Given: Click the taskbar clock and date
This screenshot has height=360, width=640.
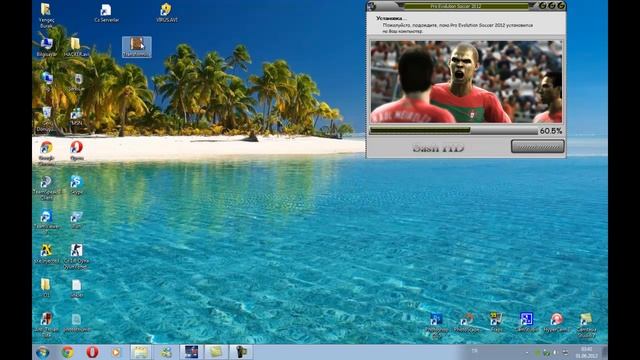Looking at the screenshot, I should pos(587,353).
